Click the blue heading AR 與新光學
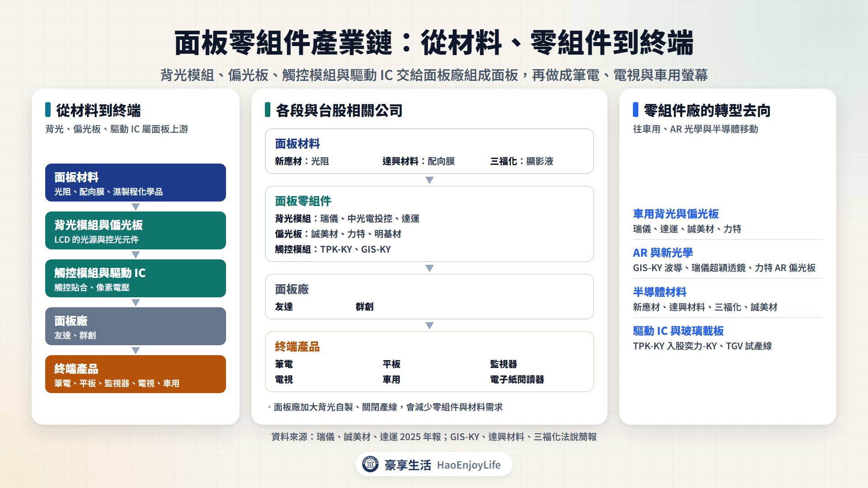This screenshot has width=868, height=488. click(x=663, y=253)
